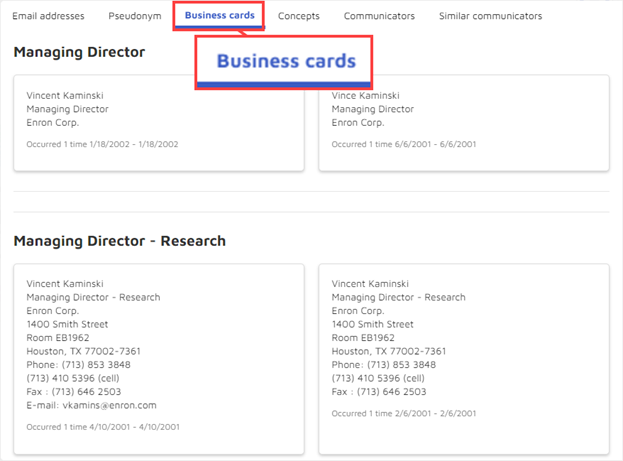Image resolution: width=623 pixels, height=461 pixels.
Task: Open the Email addresses tab
Action: point(48,16)
